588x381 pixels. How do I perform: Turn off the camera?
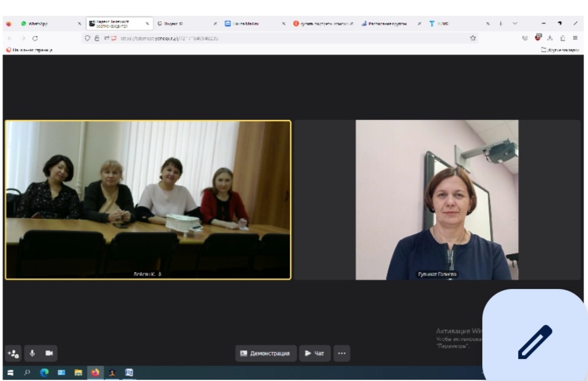tap(49, 353)
